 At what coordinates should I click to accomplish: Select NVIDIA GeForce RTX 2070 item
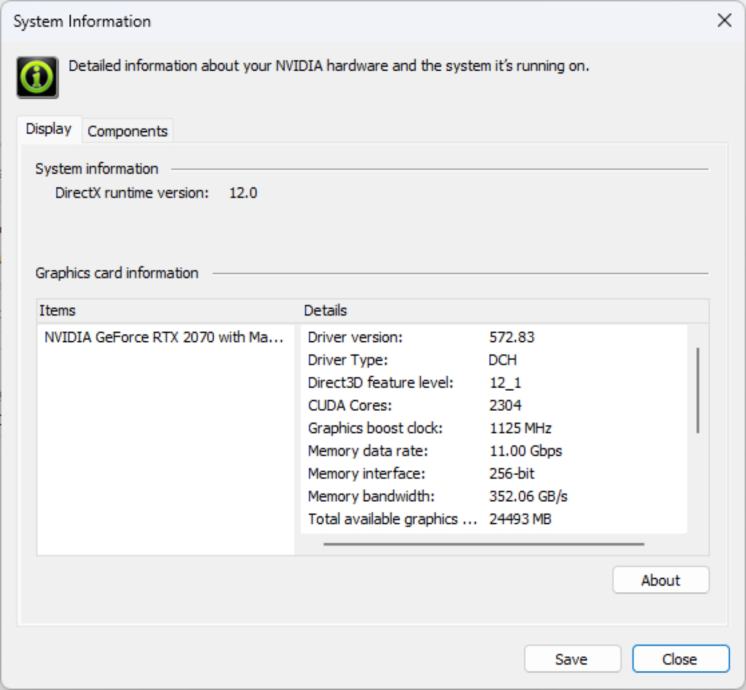[164, 337]
